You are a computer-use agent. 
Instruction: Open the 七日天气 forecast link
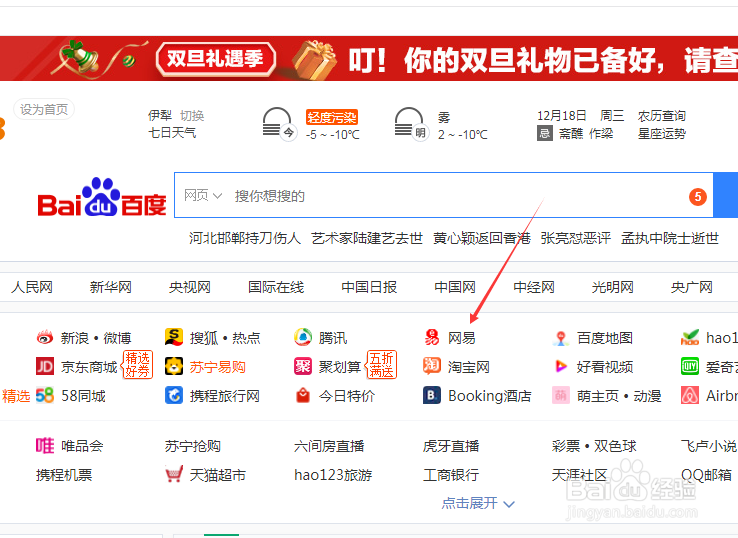pyautogui.click(x=172, y=133)
